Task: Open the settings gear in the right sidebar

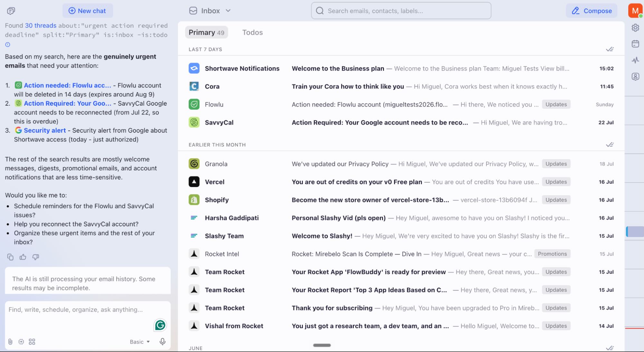Action: 635,28
